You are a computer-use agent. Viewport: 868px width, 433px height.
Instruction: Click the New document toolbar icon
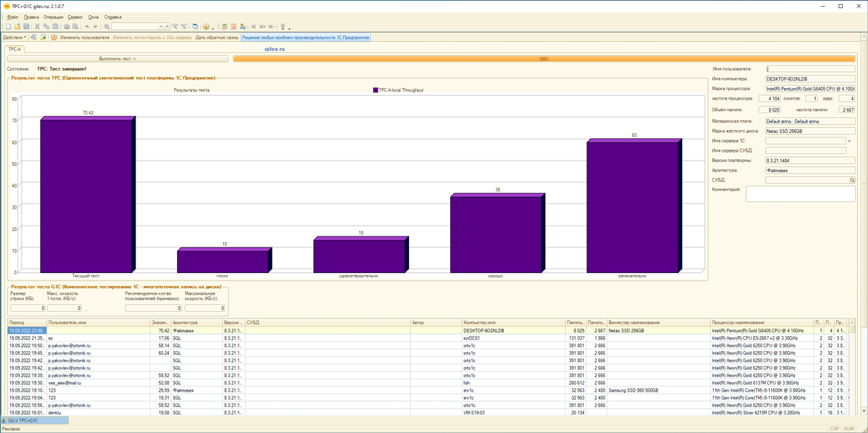click(x=8, y=27)
